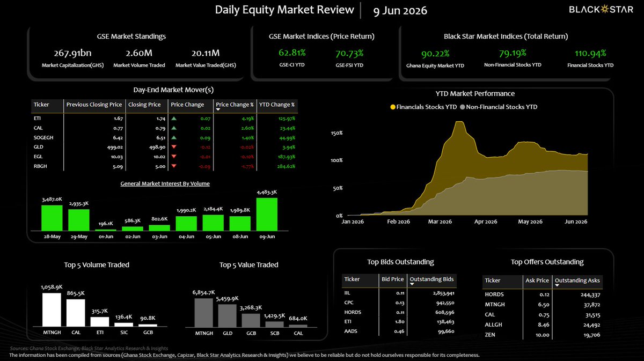This screenshot has height=361, width=644.
Task: Click the sort arrow under the Outstanding Bids header
Action: tap(412, 285)
